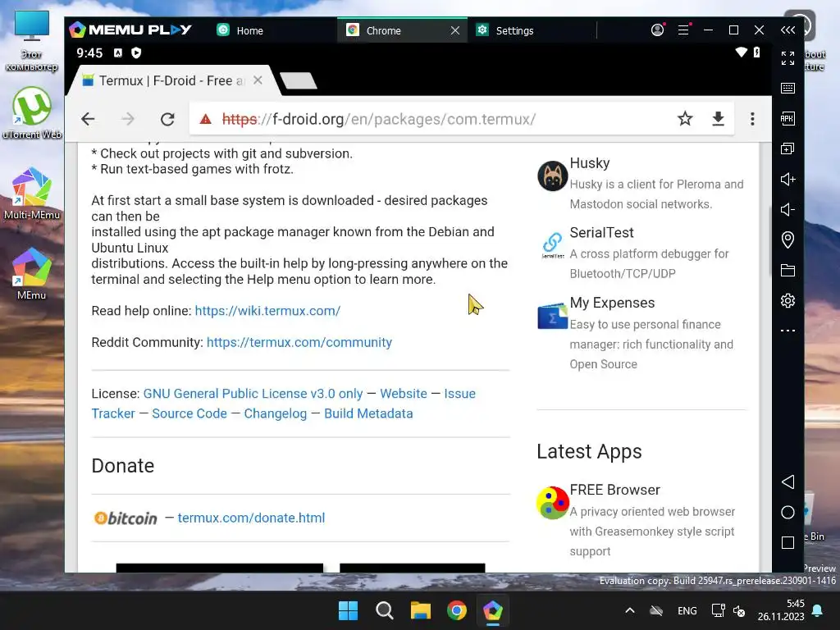Switch ENG input language indicator

click(x=687, y=610)
